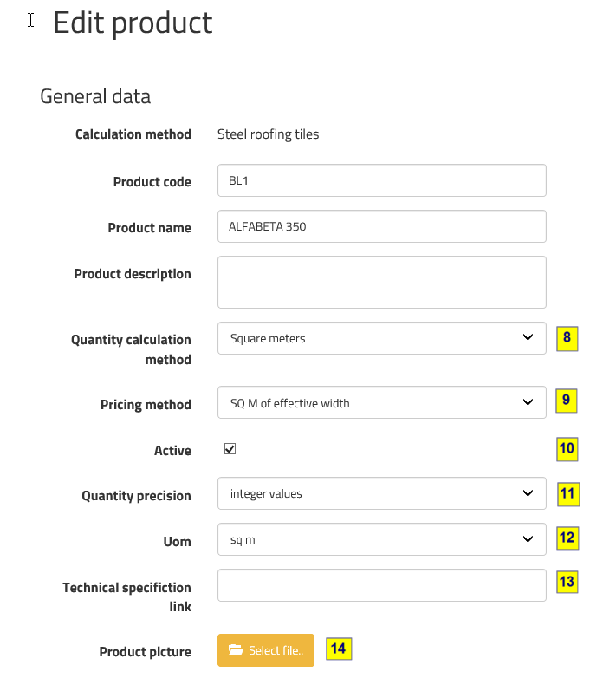Click the folder icon on Select file button
Screen dimensions: 616x691
[235, 650]
